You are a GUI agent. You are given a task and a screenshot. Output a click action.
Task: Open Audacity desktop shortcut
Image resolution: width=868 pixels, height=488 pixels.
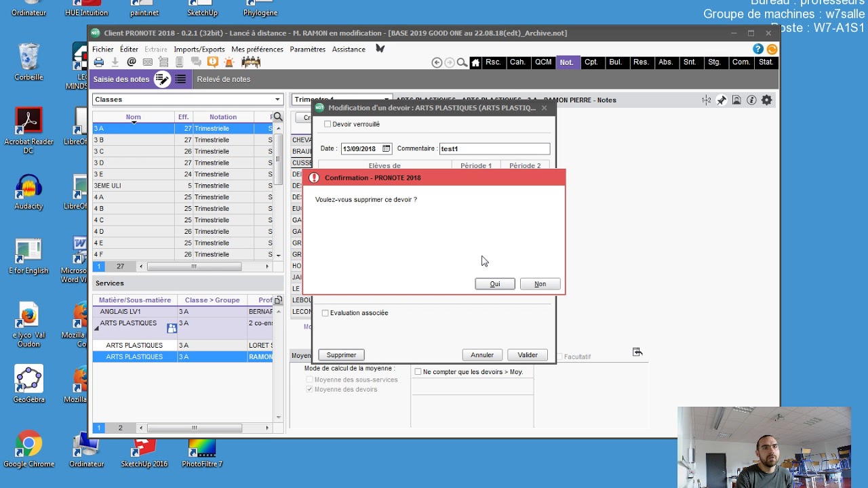coord(28,192)
